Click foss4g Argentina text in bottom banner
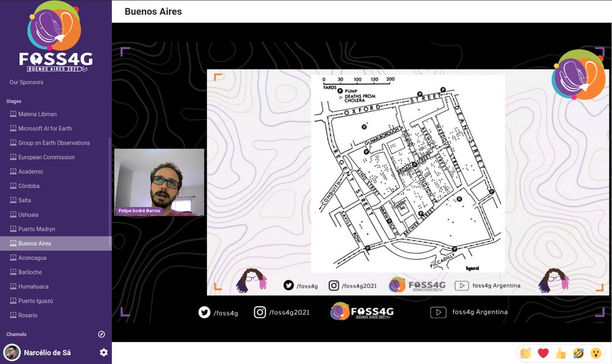 coord(480,312)
